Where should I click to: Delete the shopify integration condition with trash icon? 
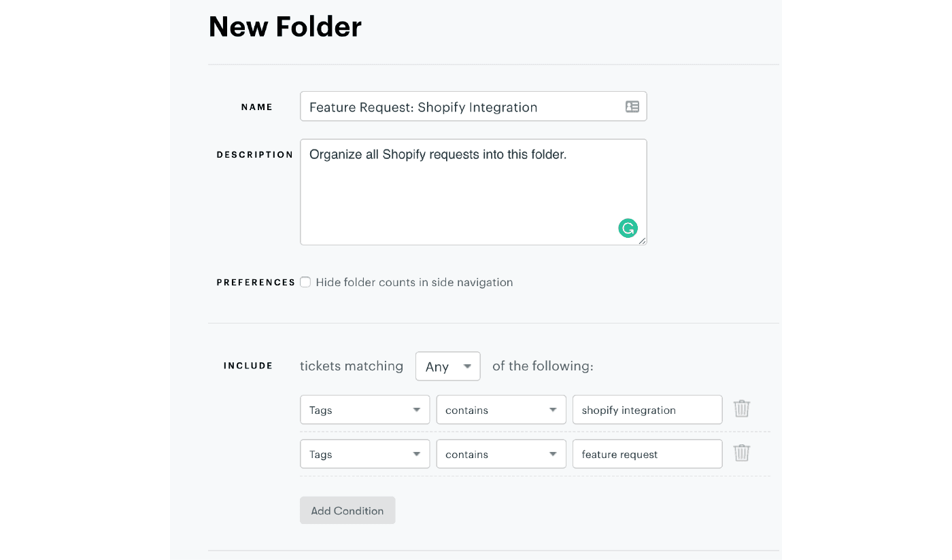741,409
